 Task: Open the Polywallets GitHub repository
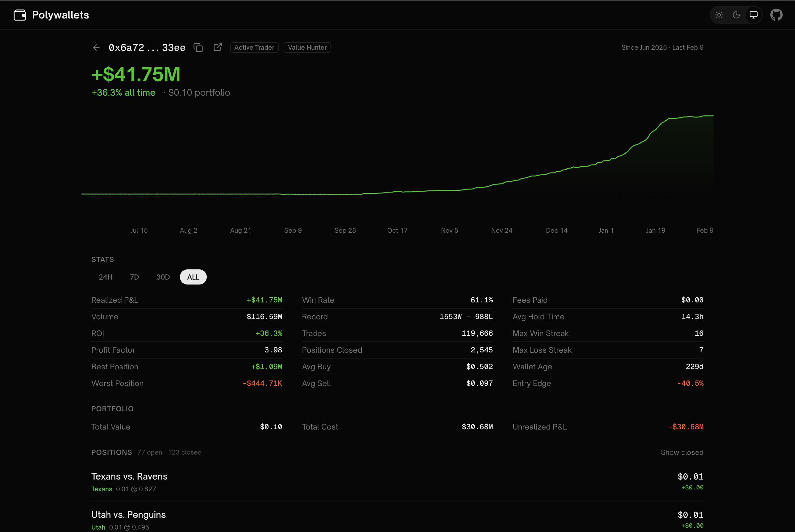pos(776,15)
